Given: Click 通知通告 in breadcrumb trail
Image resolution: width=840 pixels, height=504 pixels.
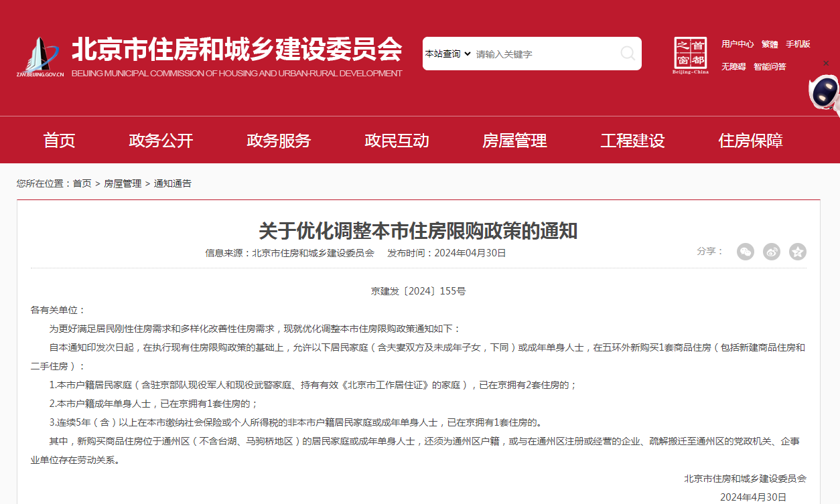Looking at the screenshot, I should click(173, 183).
